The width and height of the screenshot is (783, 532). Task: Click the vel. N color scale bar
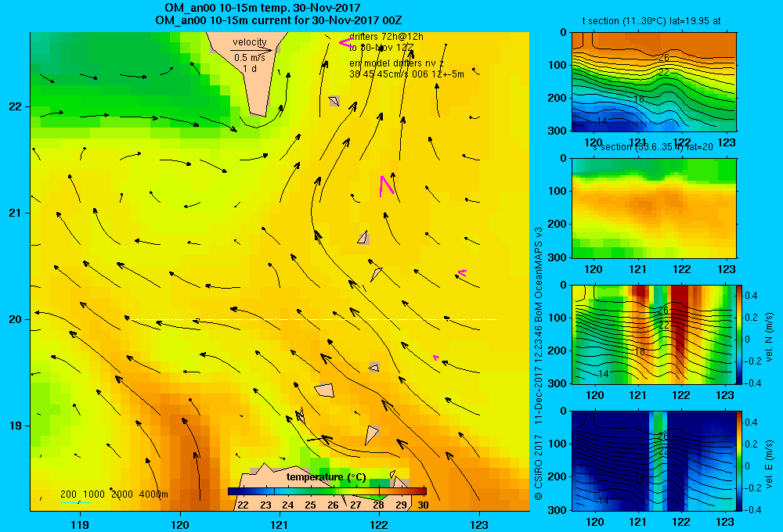739,334
